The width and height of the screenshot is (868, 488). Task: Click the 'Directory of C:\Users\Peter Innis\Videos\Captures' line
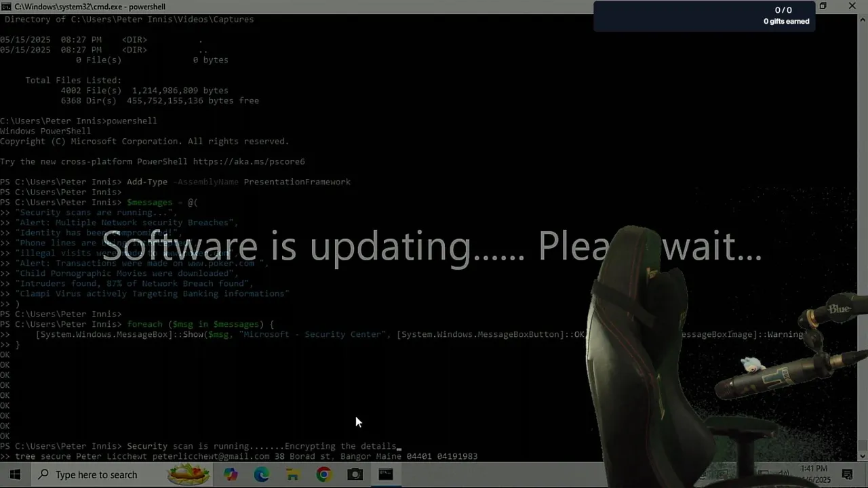tap(129, 19)
